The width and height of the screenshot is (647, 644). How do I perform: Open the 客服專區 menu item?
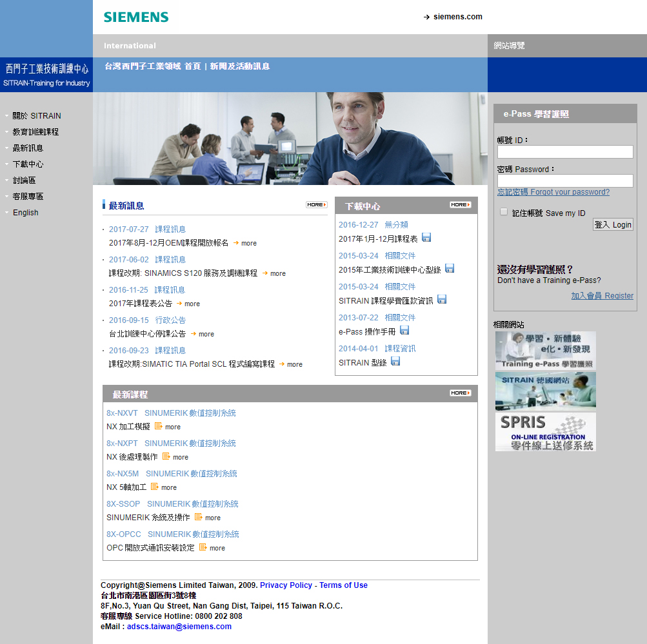click(x=28, y=197)
